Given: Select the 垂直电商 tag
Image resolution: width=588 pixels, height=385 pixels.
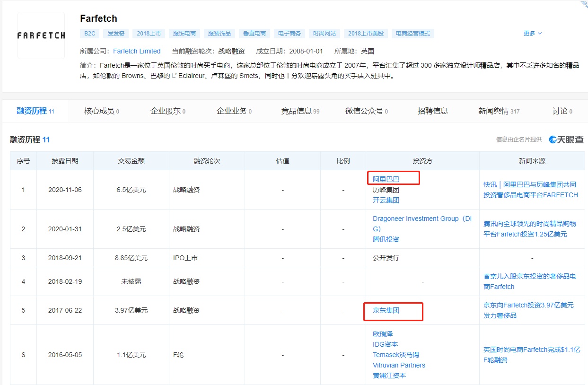Looking at the screenshot, I should (x=255, y=34).
